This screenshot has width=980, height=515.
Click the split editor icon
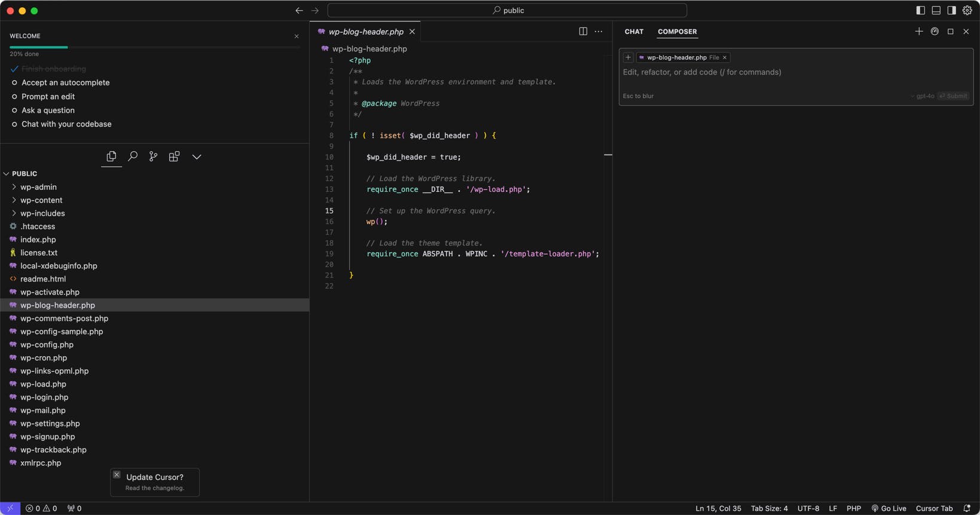pos(583,32)
